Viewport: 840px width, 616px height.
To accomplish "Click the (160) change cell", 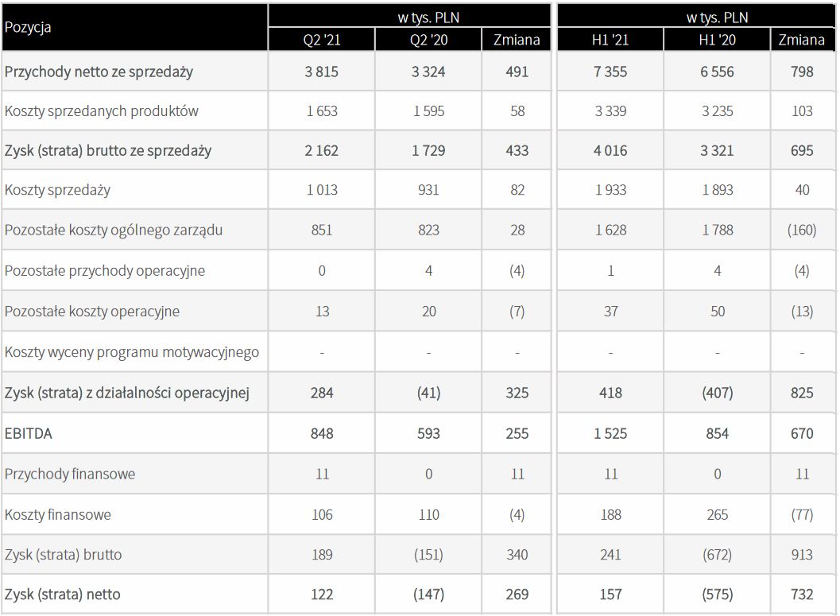I will [x=802, y=231].
